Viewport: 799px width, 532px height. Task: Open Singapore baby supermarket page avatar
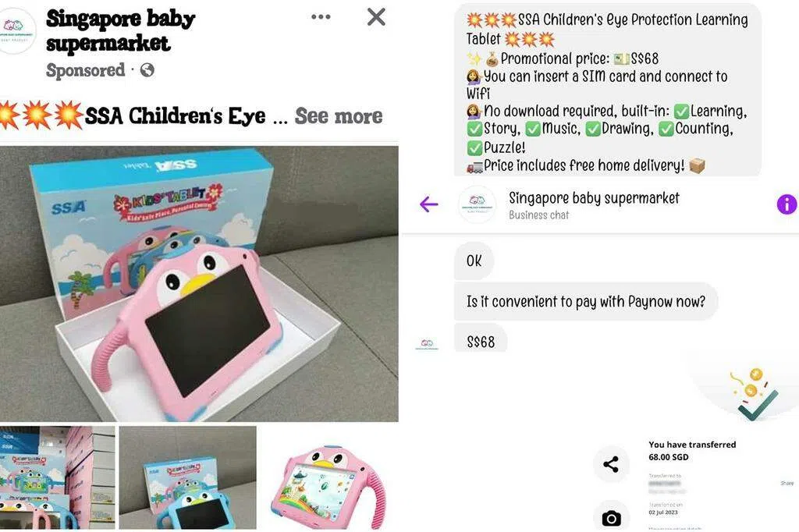click(x=18, y=30)
